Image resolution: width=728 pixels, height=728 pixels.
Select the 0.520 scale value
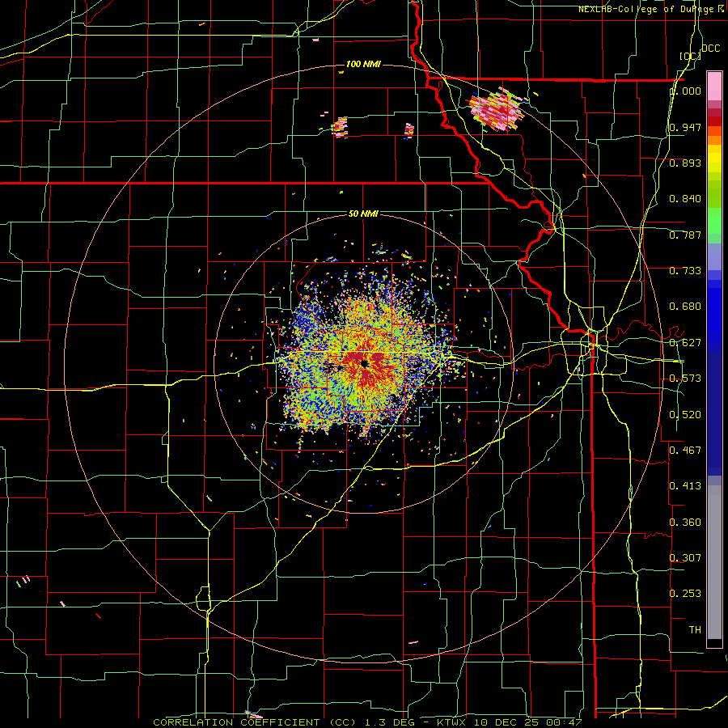pos(685,415)
